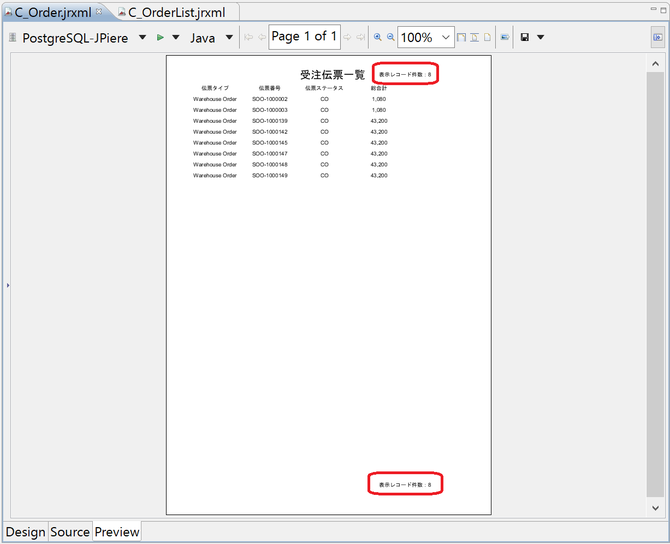Click total 43,200 in the SOO-1000139 row
Screen dimensions: 670x544
coord(379,121)
